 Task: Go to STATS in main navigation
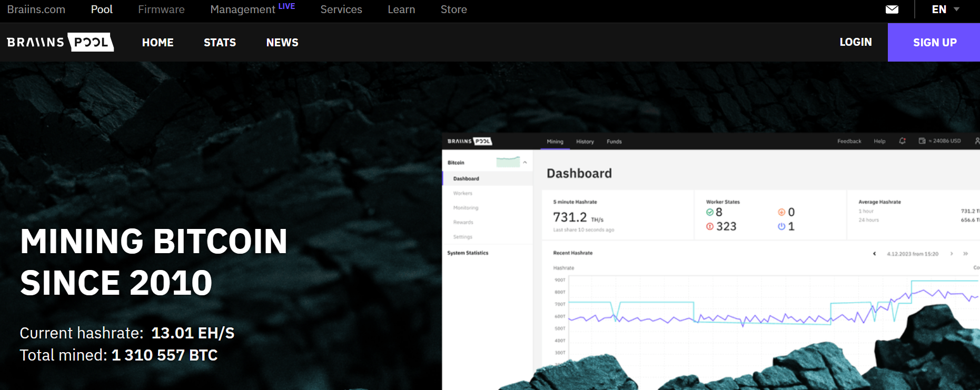click(220, 43)
